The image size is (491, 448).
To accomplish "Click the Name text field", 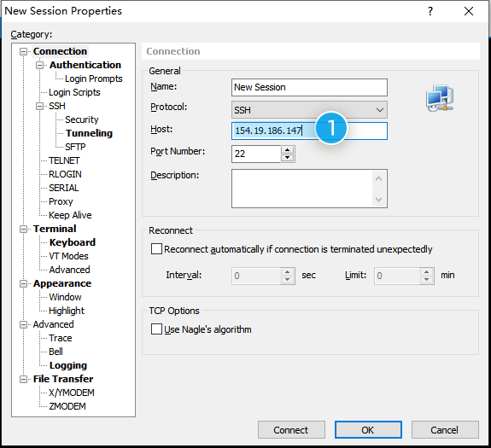I will tap(309, 87).
